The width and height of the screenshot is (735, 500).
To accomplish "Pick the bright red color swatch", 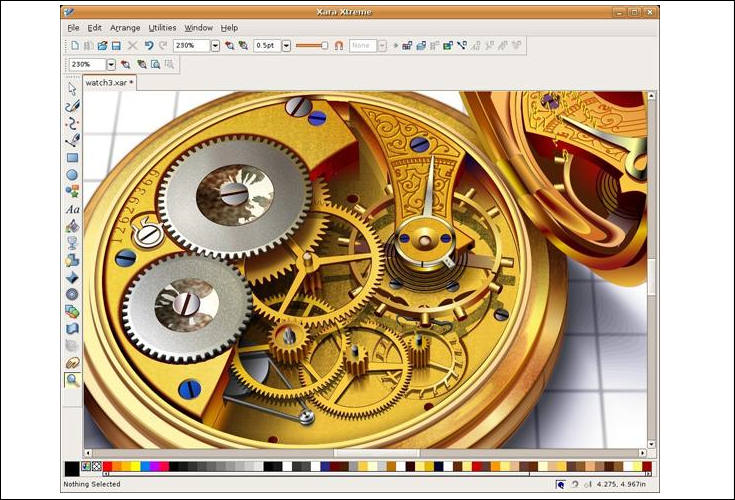I will [107, 466].
